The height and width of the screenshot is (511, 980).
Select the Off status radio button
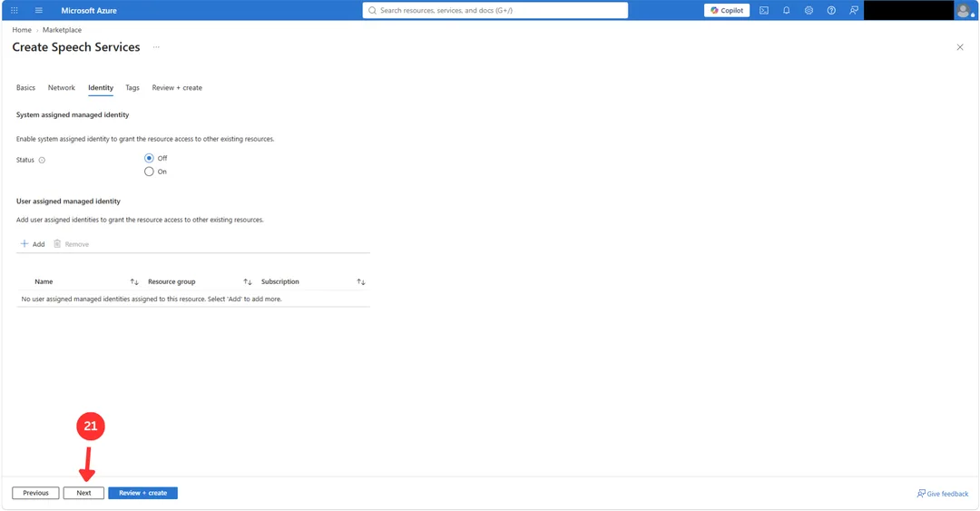149,158
